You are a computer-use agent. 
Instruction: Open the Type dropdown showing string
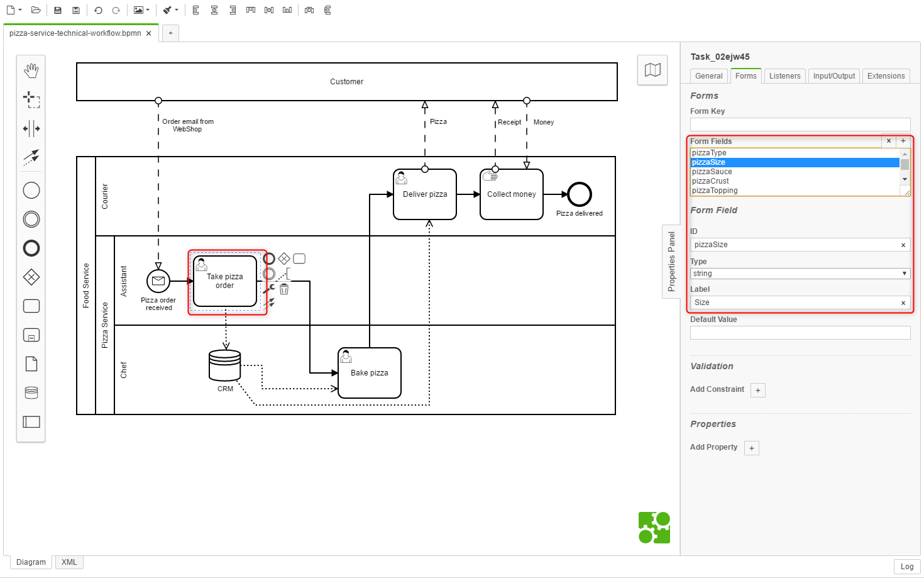pyautogui.click(x=800, y=274)
